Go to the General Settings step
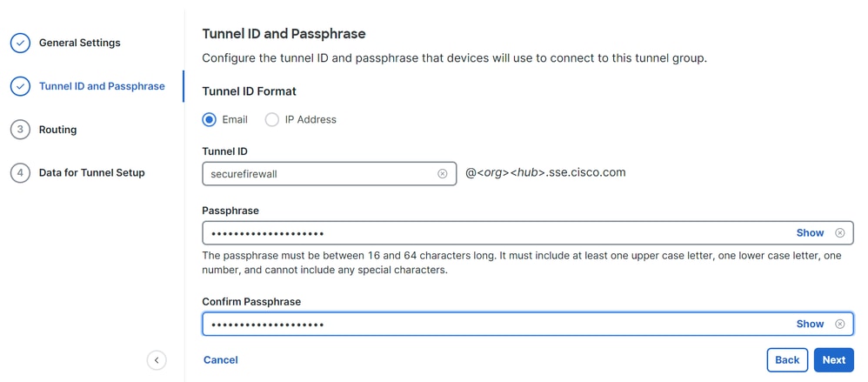The height and width of the screenshot is (382, 868). pos(80,43)
